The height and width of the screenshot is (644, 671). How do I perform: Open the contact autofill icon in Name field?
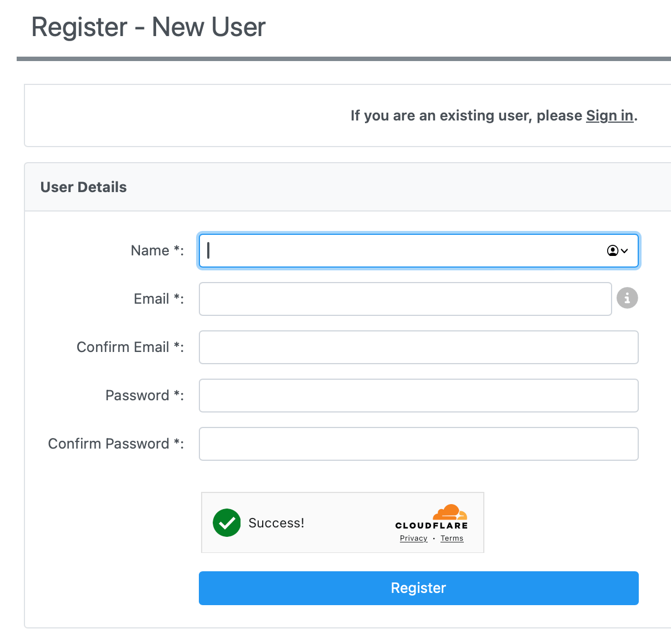(x=617, y=251)
